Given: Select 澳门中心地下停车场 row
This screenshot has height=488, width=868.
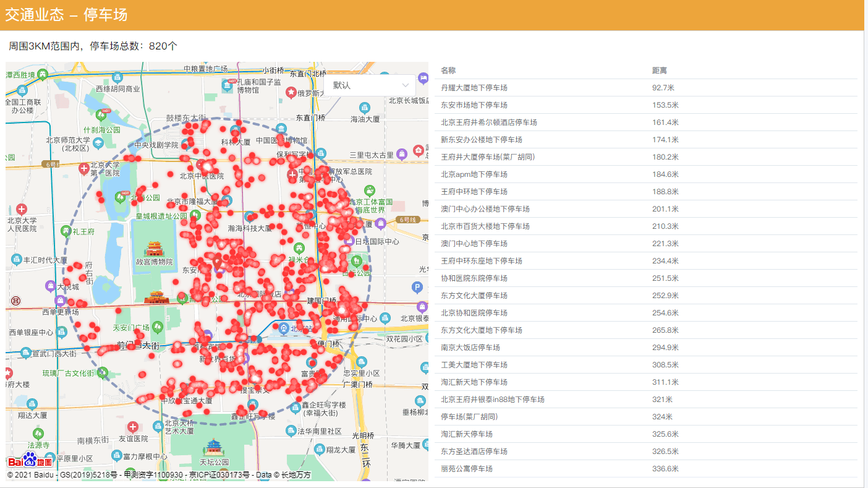Looking at the screenshot, I should (645, 244).
